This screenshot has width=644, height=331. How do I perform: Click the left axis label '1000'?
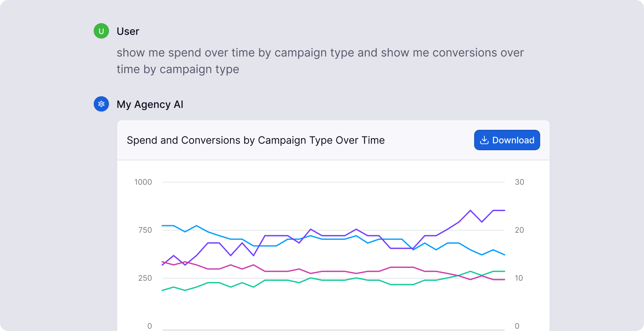pos(143,182)
